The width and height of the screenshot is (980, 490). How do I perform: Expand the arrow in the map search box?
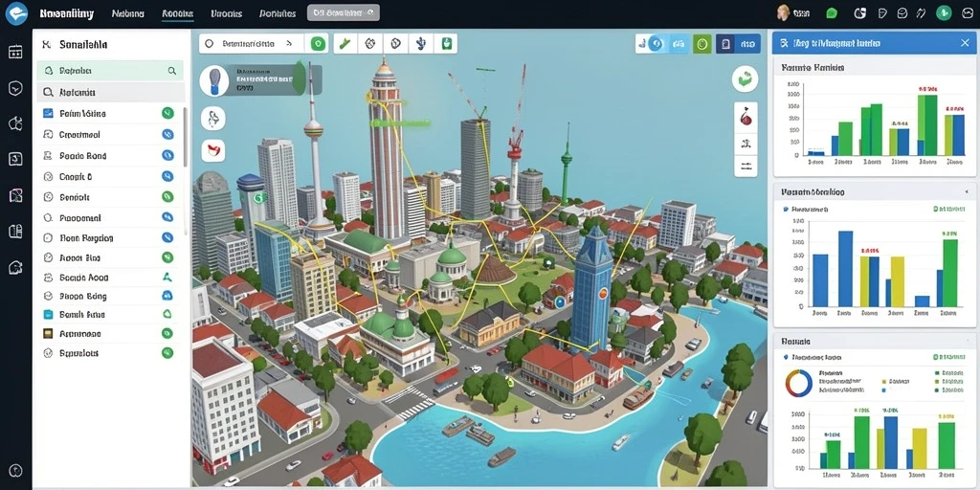tap(289, 44)
